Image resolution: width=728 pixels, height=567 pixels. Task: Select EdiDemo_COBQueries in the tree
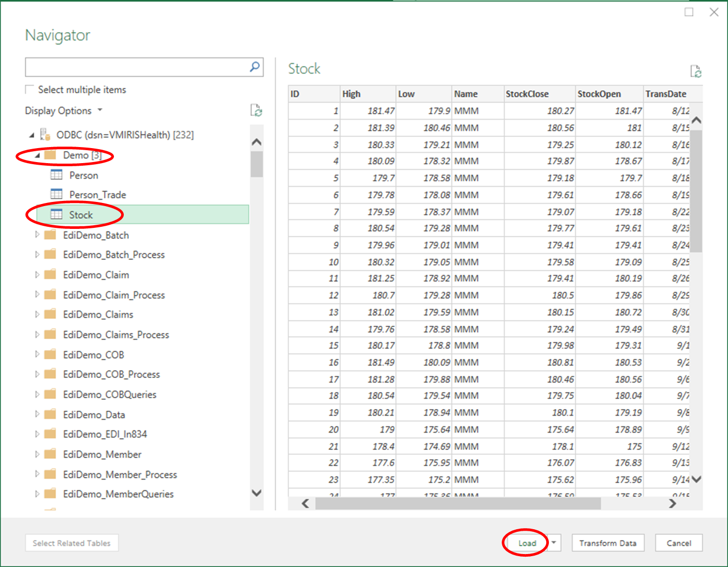coord(109,395)
